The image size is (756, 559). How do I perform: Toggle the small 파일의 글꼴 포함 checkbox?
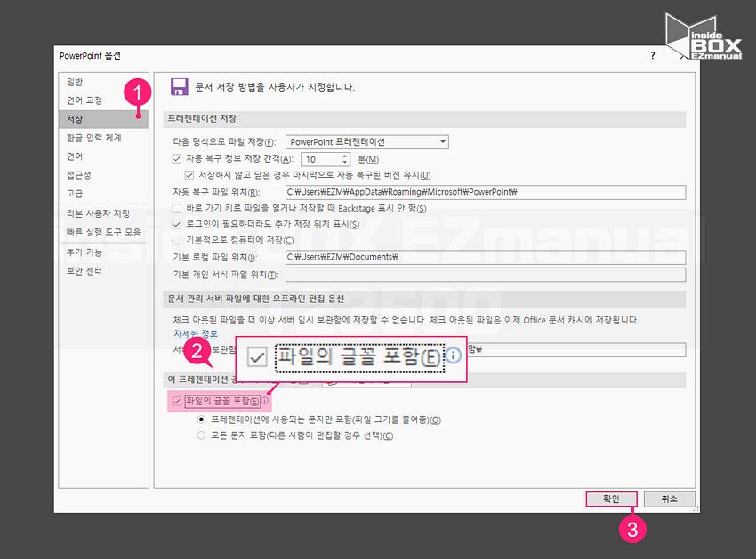(177, 401)
